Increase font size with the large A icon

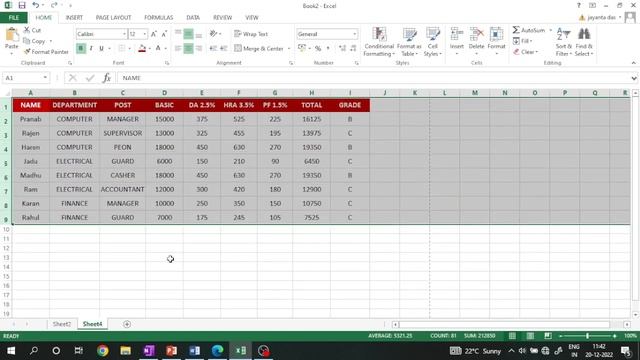coord(154,34)
